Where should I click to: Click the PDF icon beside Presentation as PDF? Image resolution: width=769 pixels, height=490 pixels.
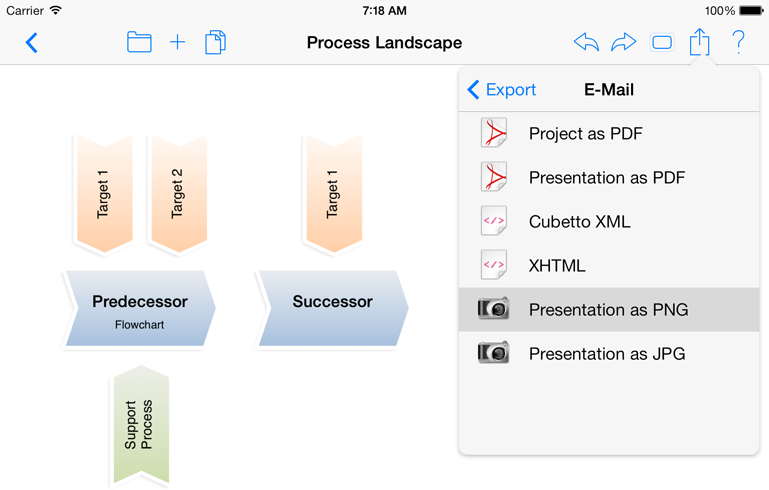point(494,177)
